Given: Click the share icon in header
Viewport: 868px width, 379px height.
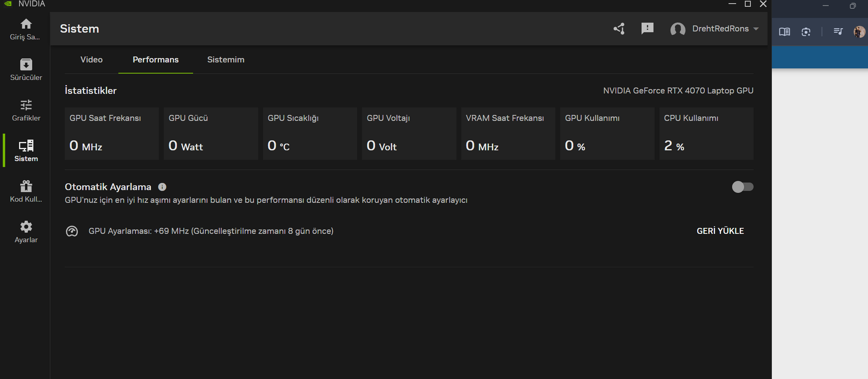Looking at the screenshot, I should tap(619, 28).
